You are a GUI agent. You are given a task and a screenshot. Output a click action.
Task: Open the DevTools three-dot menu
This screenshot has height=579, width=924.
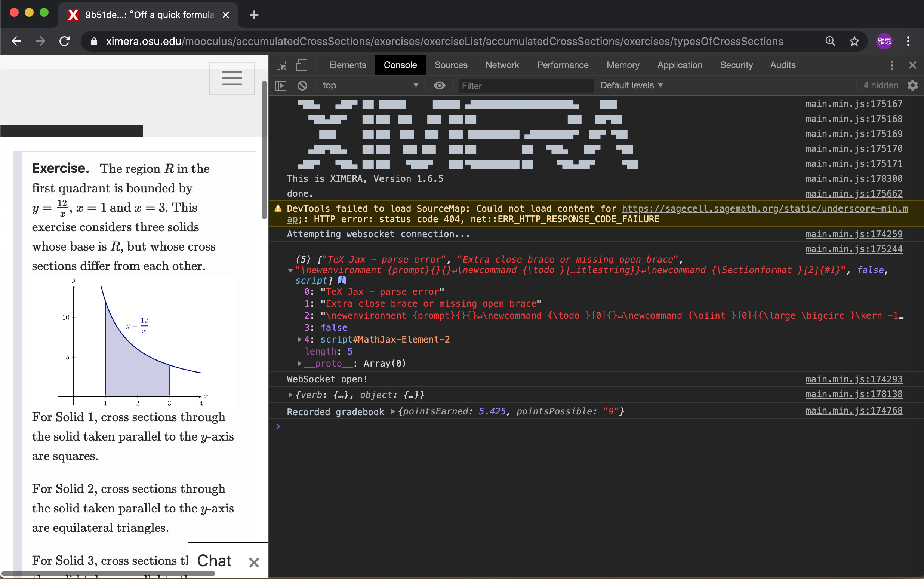891,65
